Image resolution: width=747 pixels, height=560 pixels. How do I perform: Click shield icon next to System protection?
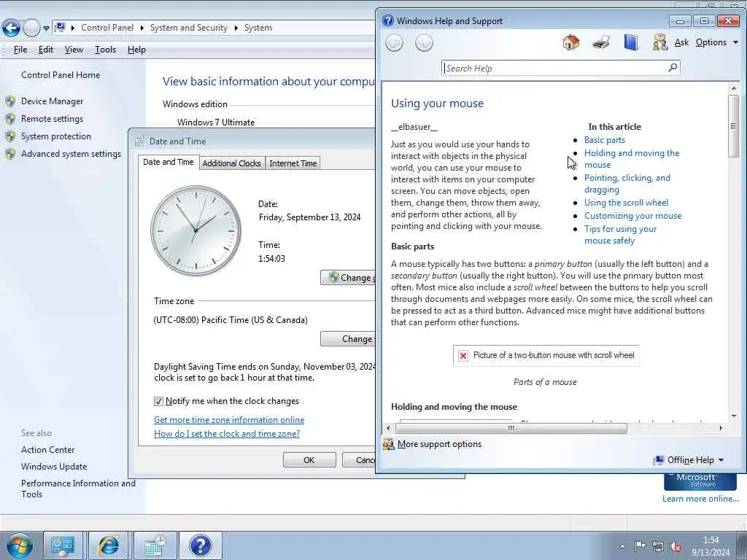coord(10,136)
